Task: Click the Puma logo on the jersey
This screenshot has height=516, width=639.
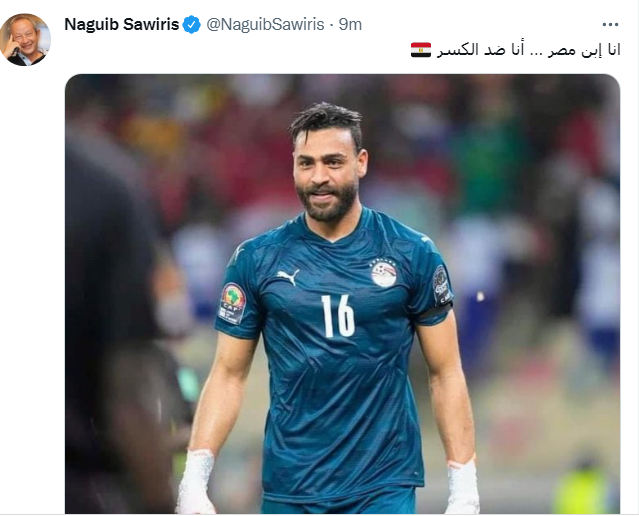Action: [x=288, y=277]
